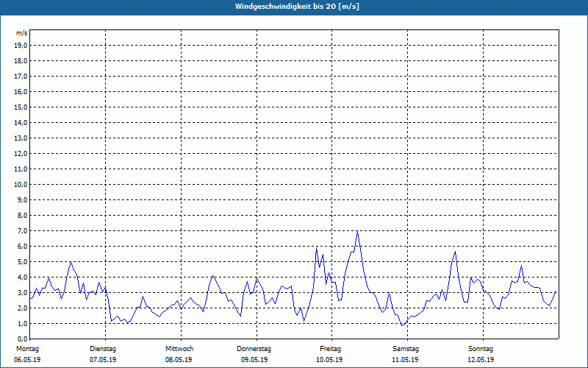Image resolution: width=588 pixels, height=368 pixels.
Task: Click the 08.05.19 date label
Action: tap(179, 360)
